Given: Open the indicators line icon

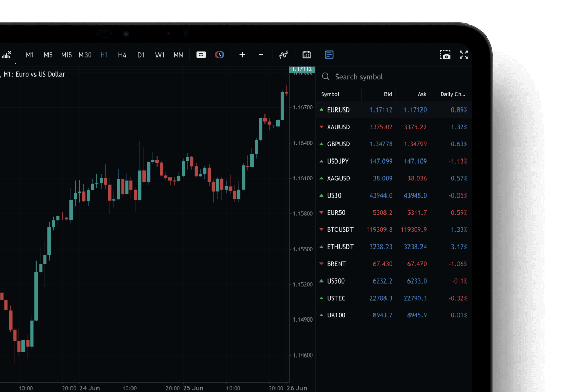Looking at the screenshot, I should pos(283,55).
